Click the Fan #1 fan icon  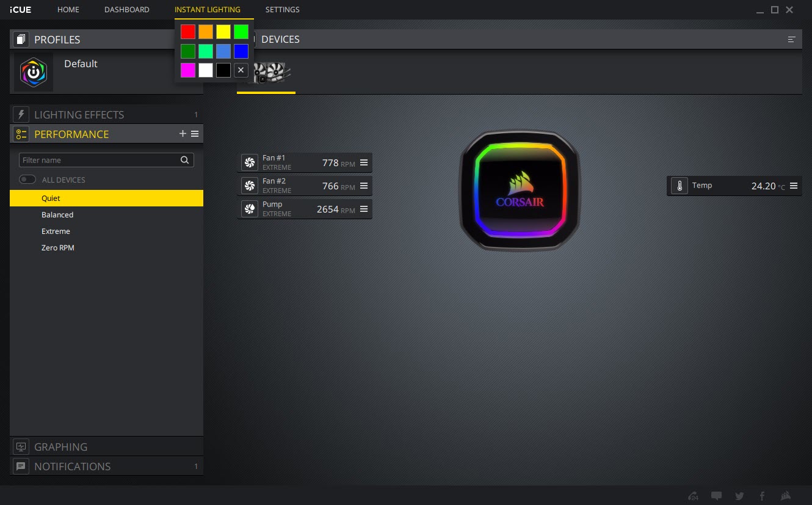pyautogui.click(x=249, y=162)
